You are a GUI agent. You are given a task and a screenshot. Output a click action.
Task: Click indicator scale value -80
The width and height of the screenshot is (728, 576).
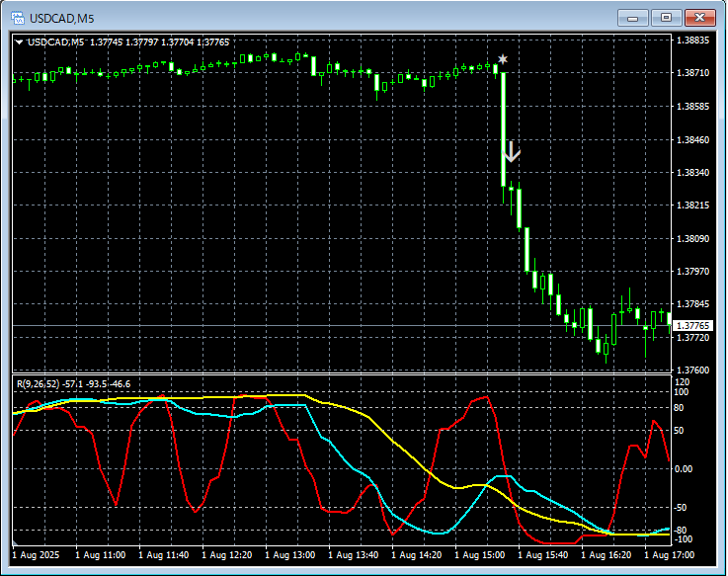(681, 531)
